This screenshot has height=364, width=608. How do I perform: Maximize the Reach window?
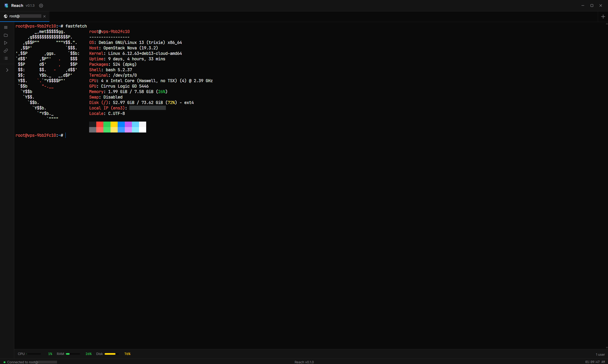(592, 5)
